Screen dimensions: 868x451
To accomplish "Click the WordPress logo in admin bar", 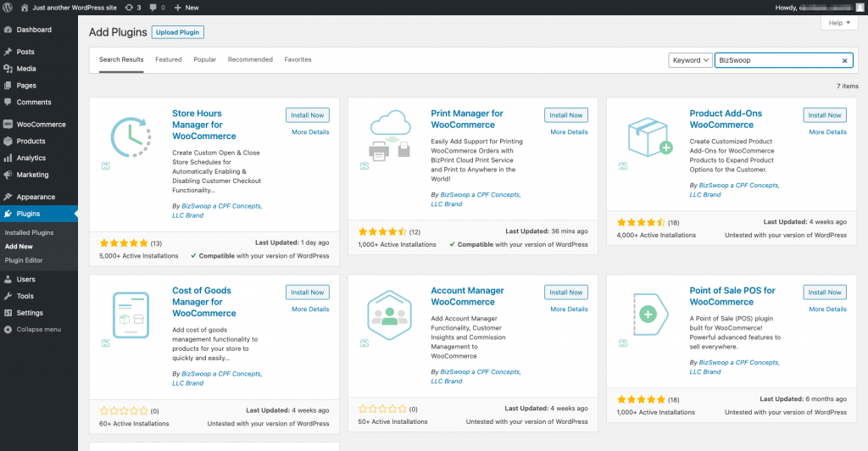I will coord(8,8).
